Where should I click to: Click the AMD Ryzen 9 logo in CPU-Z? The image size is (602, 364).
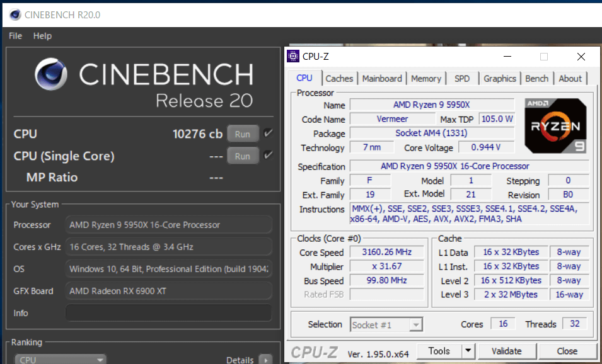point(555,126)
